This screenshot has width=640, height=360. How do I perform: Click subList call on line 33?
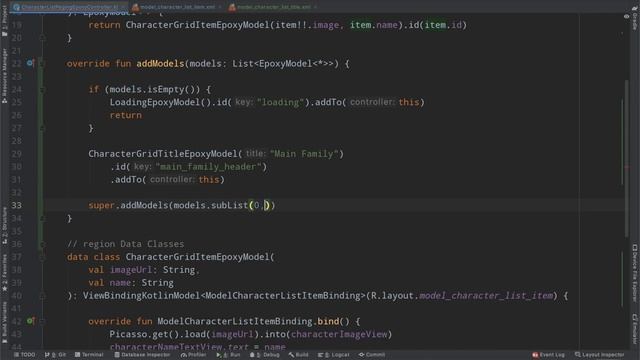pyautogui.click(x=229, y=205)
